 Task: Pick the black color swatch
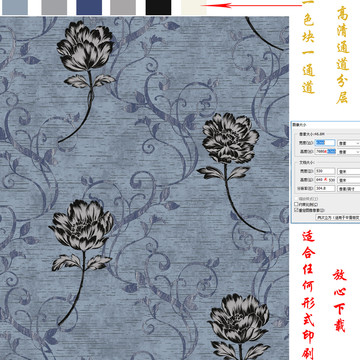click(158, 7)
